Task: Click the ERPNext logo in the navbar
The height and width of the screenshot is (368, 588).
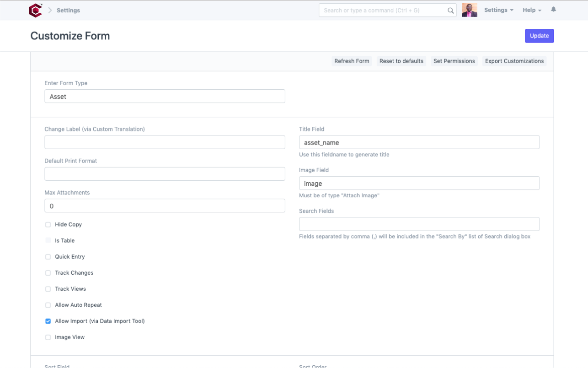Action: (36, 10)
